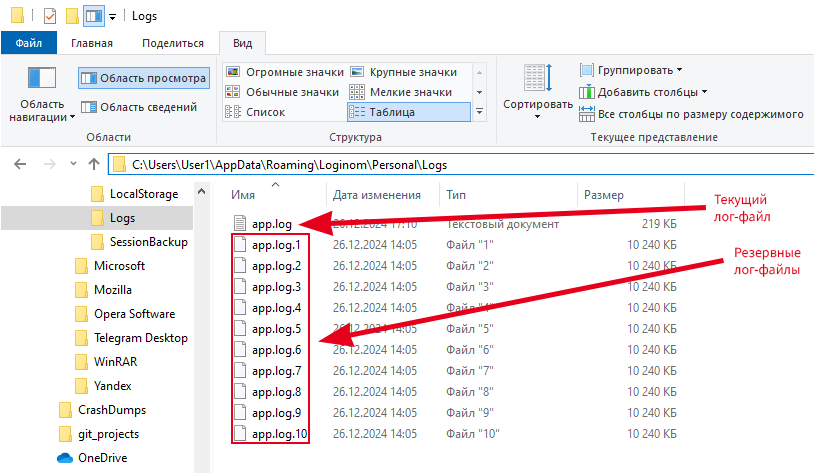The width and height of the screenshot is (814, 473).
Task: Open the Область навигации dropdown
Action: coord(42,95)
